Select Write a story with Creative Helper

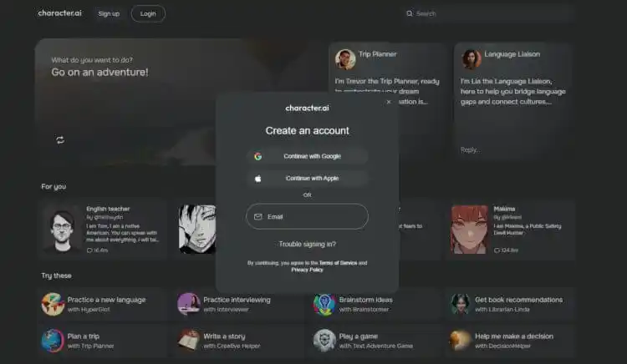(x=238, y=341)
